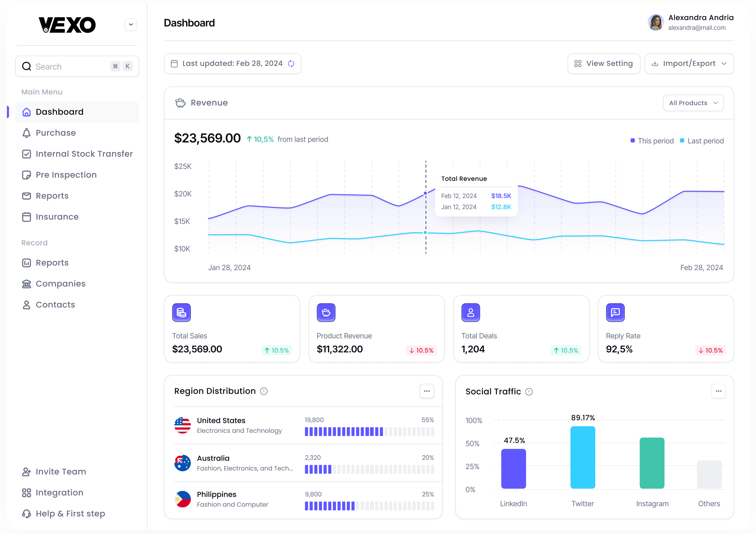Click the Reply Rate chat icon
This screenshot has height=534, width=756.
tap(615, 312)
